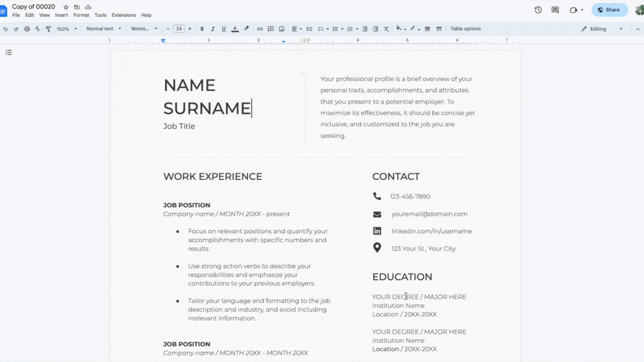Image resolution: width=644 pixels, height=362 pixels.
Task: Click the Job Title text
Action: 179,126
